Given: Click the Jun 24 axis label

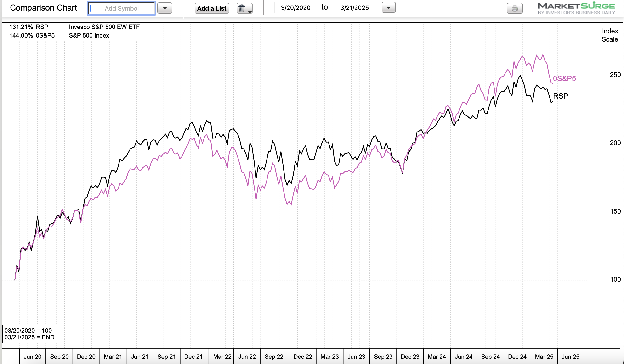Looking at the screenshot, I should tap(464, 357).
